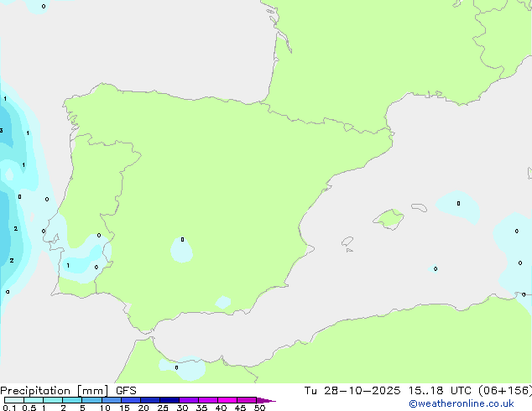Click the "[mm]" unit label
The height and width of the screenshot is (411, 532).
click(x=93, y=391)
